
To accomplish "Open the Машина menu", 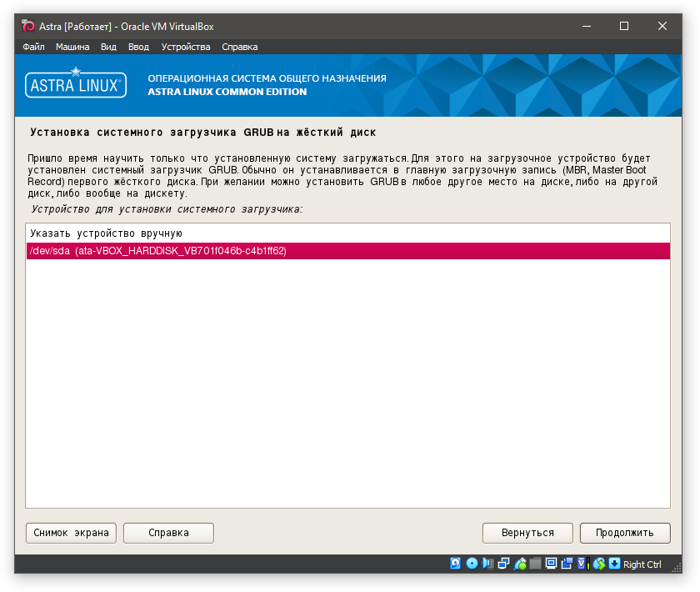I will pyautogui.click(x=72, y=47).
